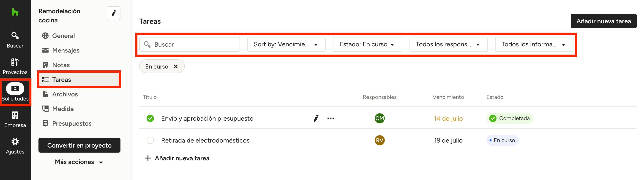Click the Convertir en proyecto button
This screenshot has width=644, height=180.
click(x=79, y=145)
